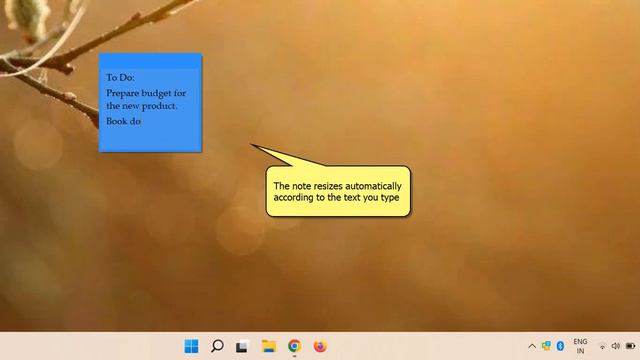
Task: Click the Bluetooth tray icon
Action: (560, 346)
